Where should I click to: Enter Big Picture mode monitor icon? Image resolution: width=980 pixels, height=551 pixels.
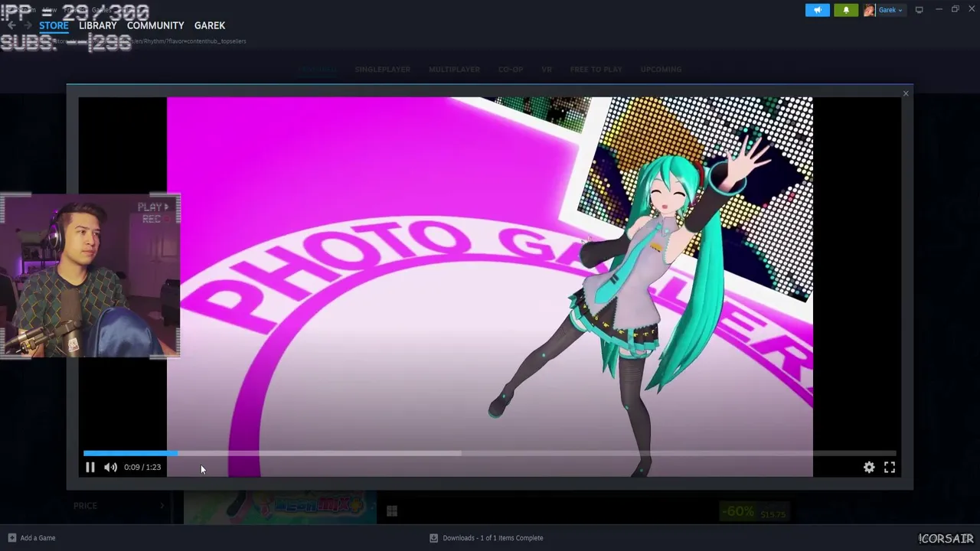point(919,10)
